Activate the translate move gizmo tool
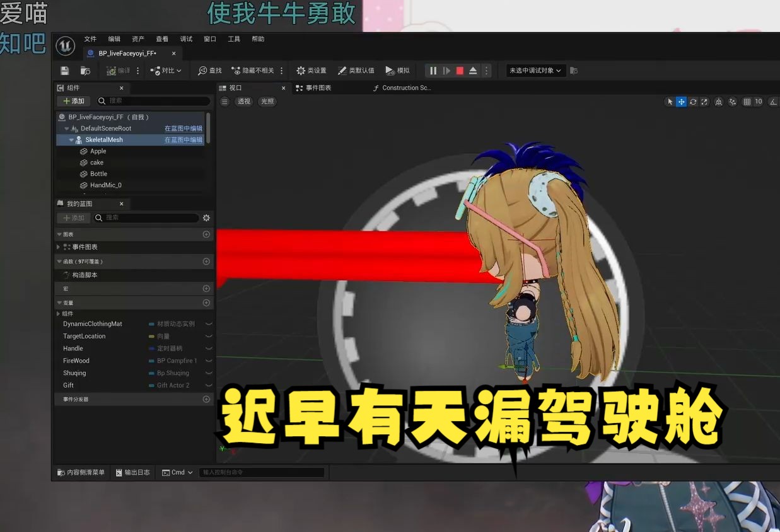The height and width of the screenshot is (532, 780). (682, 101)
